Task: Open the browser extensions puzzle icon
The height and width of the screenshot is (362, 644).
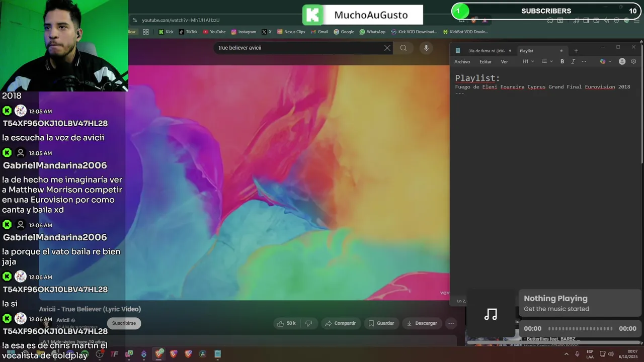Action: point(550,20)
